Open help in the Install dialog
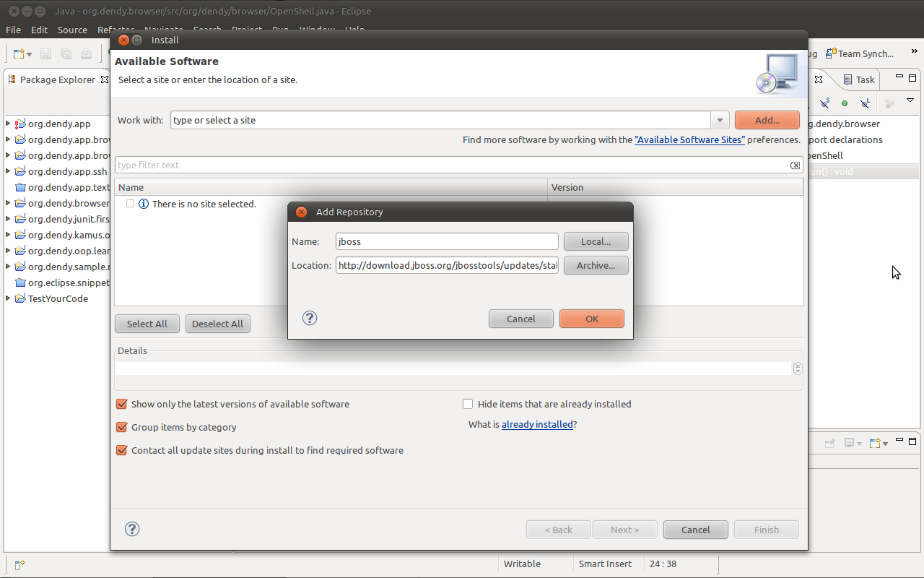This screenshot has width=924, height=578. (132, 529)
